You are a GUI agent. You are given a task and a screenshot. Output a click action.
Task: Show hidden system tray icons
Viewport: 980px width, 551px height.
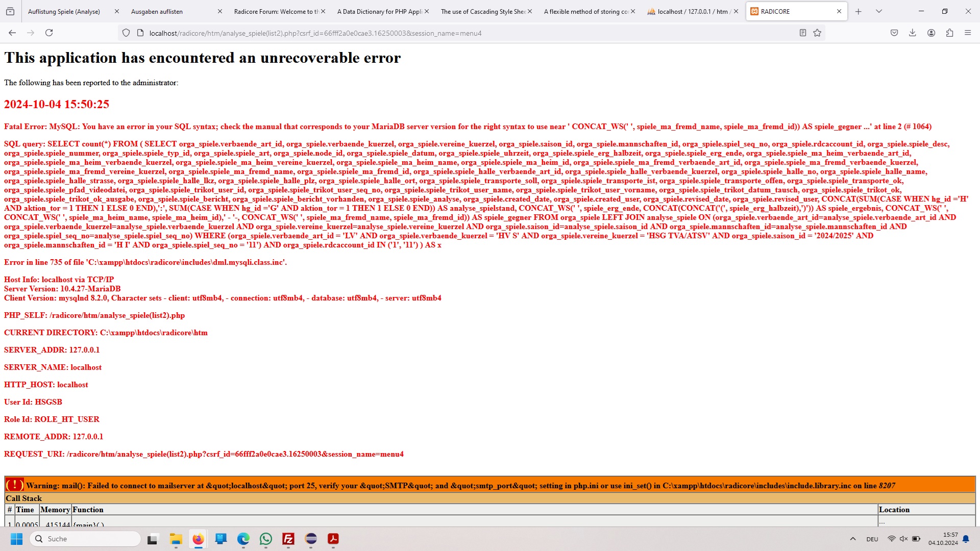(x=853, y=539)
